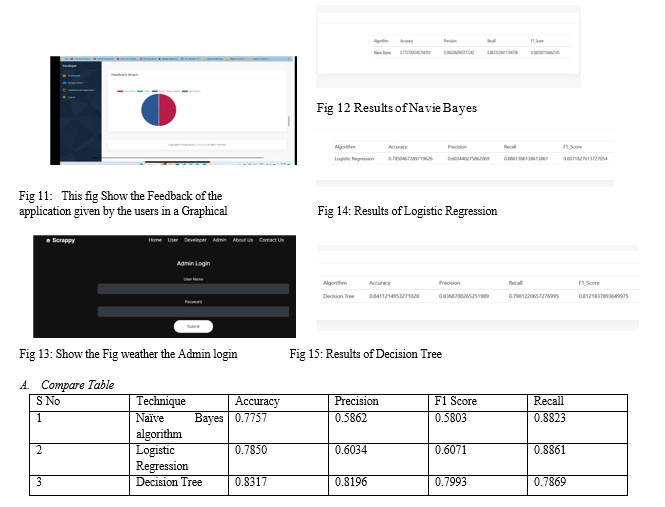The width and height of the screenshot is (665, 507).
Task: Click the Password input field
Action: point(193,312)
